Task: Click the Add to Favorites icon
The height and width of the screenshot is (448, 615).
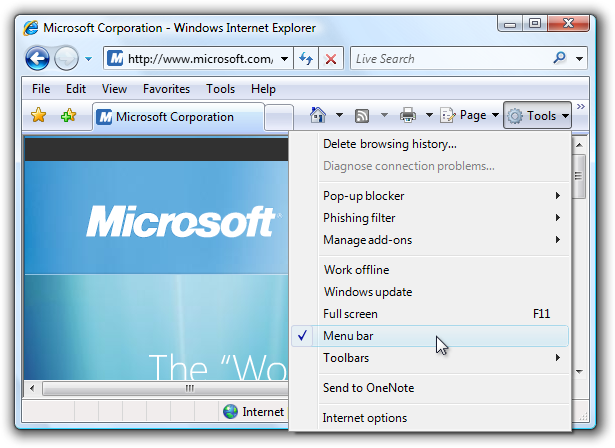Action: point(68,115)
